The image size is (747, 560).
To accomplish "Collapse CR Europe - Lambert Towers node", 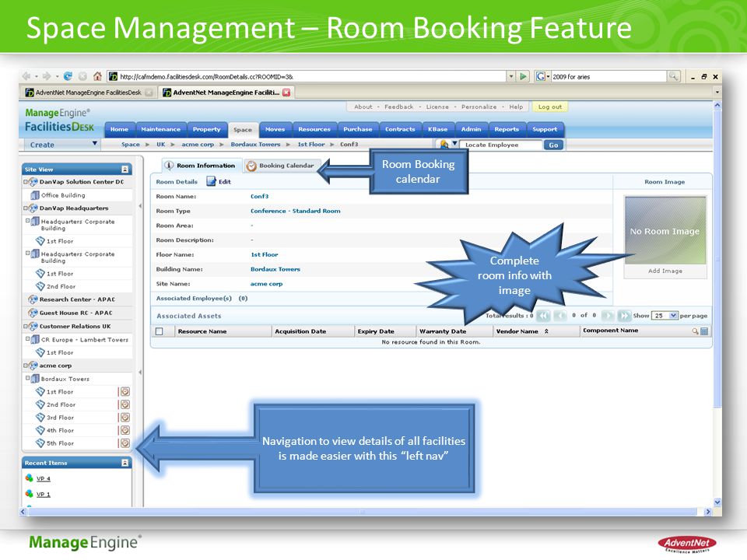I will pyautogui.click(x=28, y=339).
